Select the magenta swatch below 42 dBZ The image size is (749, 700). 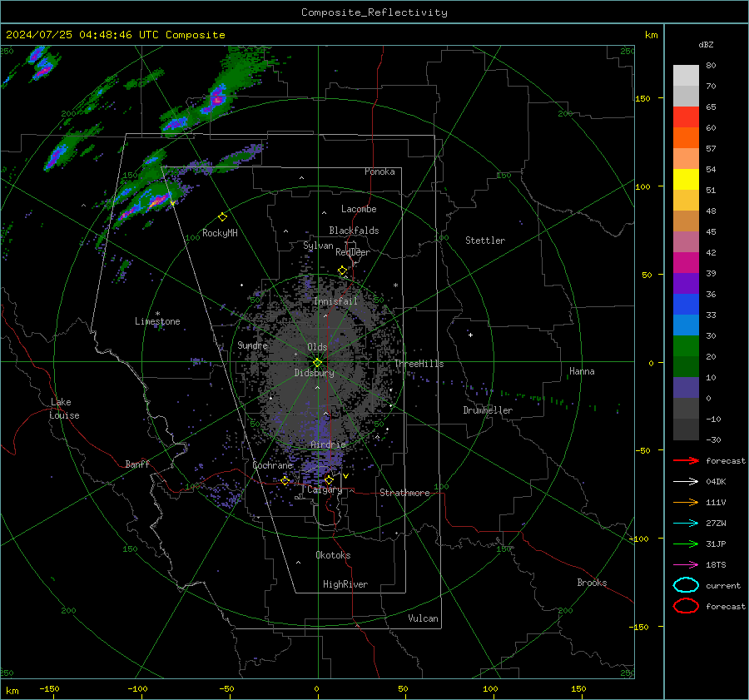coord(686,262)
